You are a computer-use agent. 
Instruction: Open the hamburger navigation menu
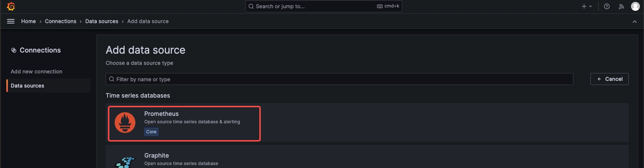click(11, 21)
